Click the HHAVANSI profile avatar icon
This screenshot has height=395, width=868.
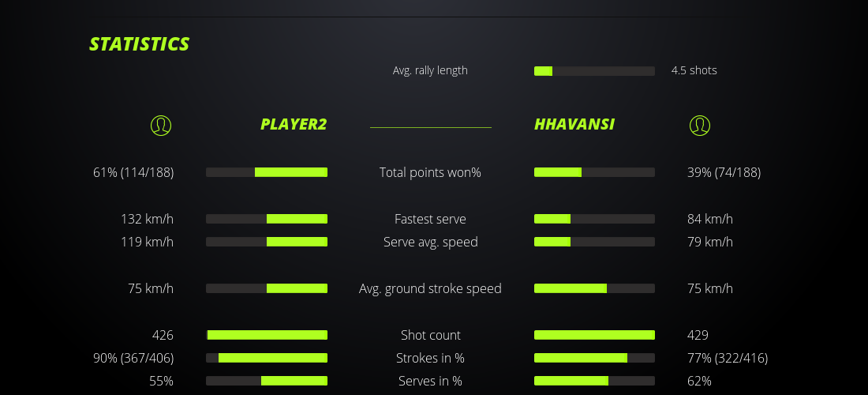pos(699,125)
